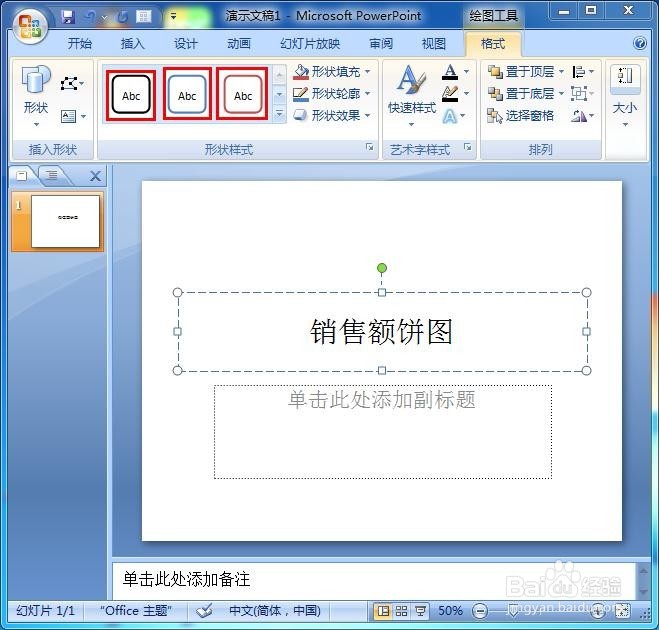Screen dimensions: 659x630
Task: Click the Redo icon in the quick access toolbar
Action: coord(122,17)
